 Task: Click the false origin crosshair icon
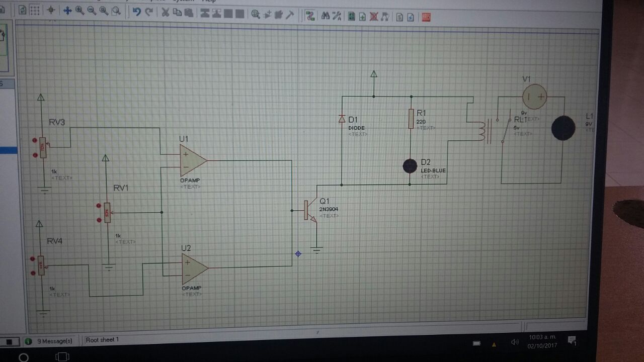pyautogui.click(x=51, y=10)
